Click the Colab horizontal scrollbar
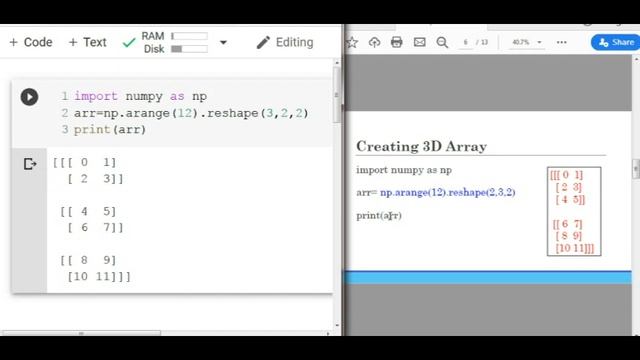Image resolution: width=640 pixels, height=360 pixels. click(82, 333)
